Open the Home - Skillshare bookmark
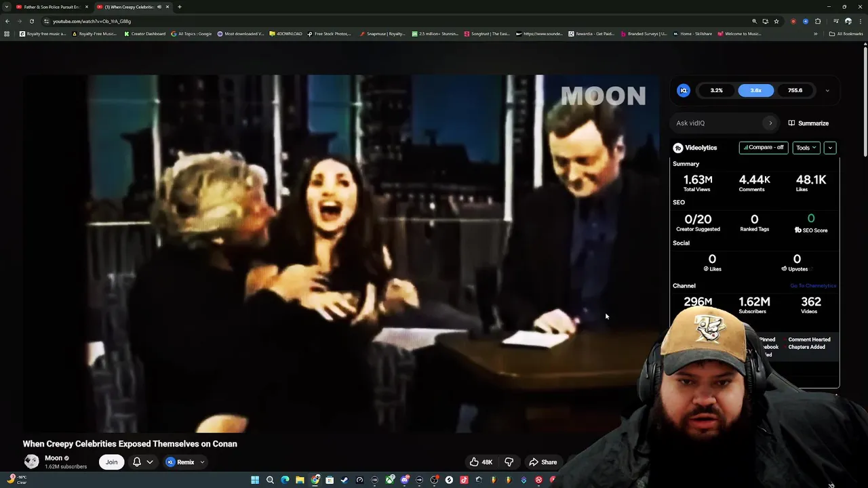This screenshot has height=488, width=868. [693, 34]
